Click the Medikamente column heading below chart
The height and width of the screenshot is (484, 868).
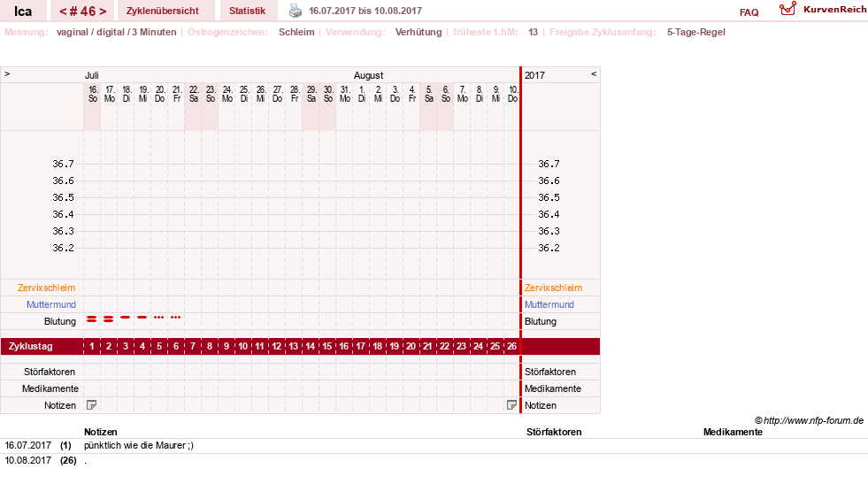[x=733, y=432]
